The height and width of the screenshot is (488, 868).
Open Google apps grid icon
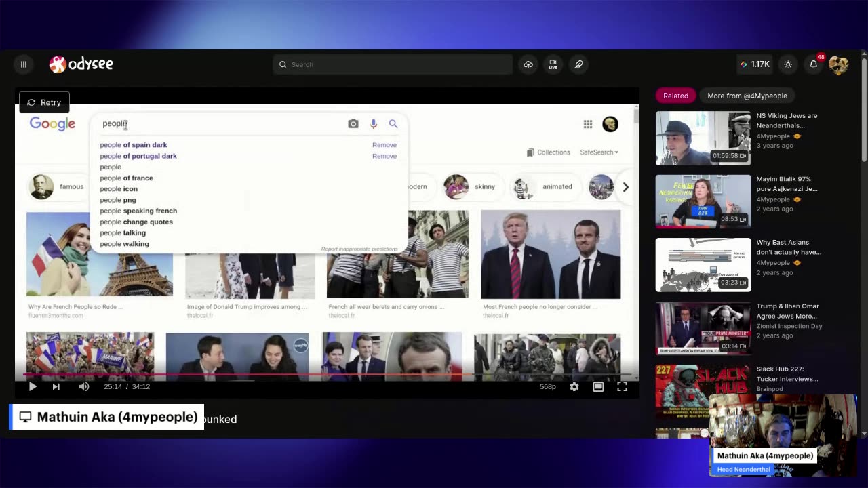coord(588,124)
